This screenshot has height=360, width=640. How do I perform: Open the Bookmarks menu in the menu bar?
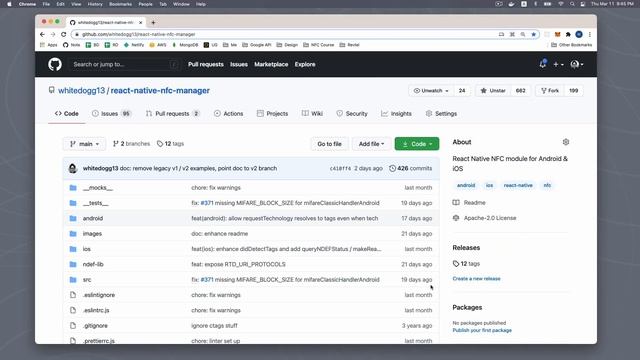(x=120, y=4)
